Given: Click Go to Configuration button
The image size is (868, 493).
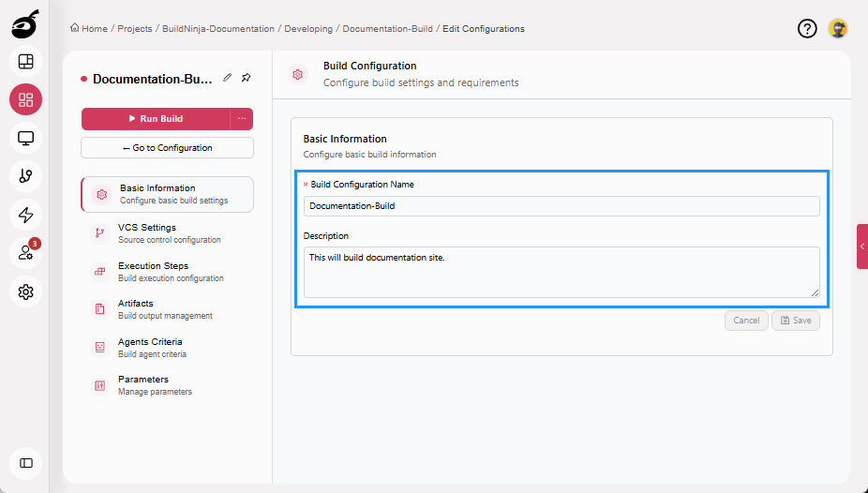Looking at the screenshot, I should (x=167, y=148).
